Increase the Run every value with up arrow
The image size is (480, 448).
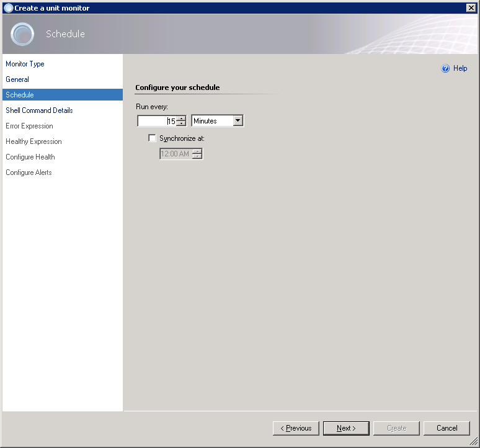(181, 119)
